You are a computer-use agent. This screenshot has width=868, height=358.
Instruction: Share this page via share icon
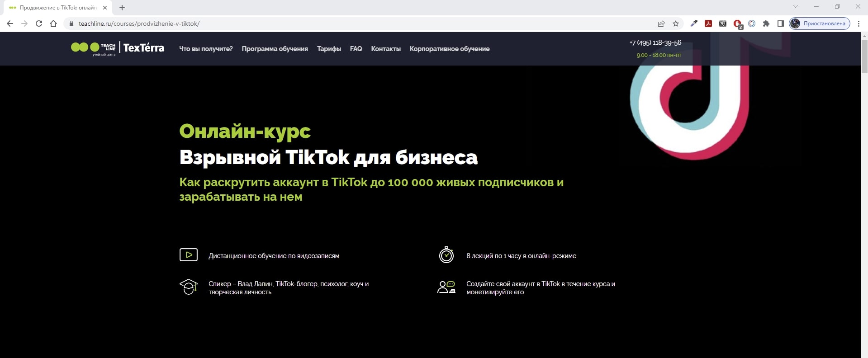click(661, 24)
